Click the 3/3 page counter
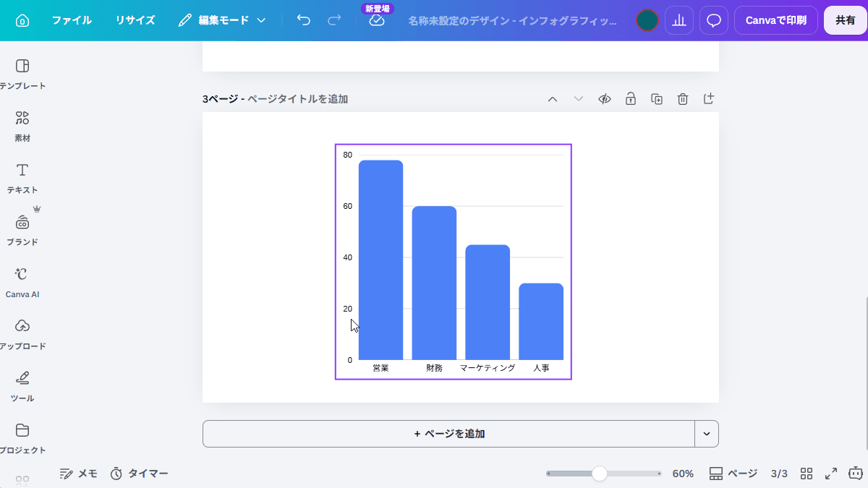868x488 pixels. tap(779, 474)
